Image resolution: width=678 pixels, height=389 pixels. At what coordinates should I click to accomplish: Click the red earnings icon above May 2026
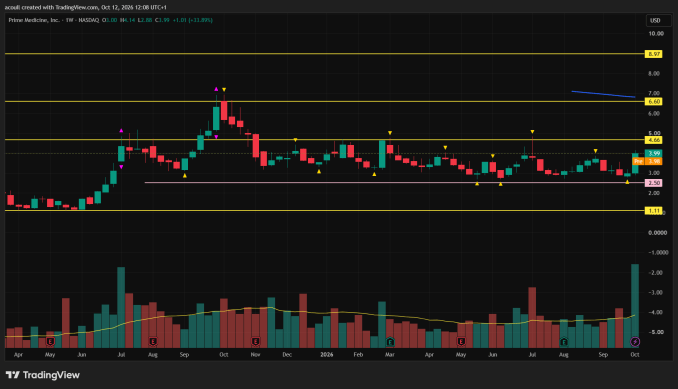(x=461, y=342)
